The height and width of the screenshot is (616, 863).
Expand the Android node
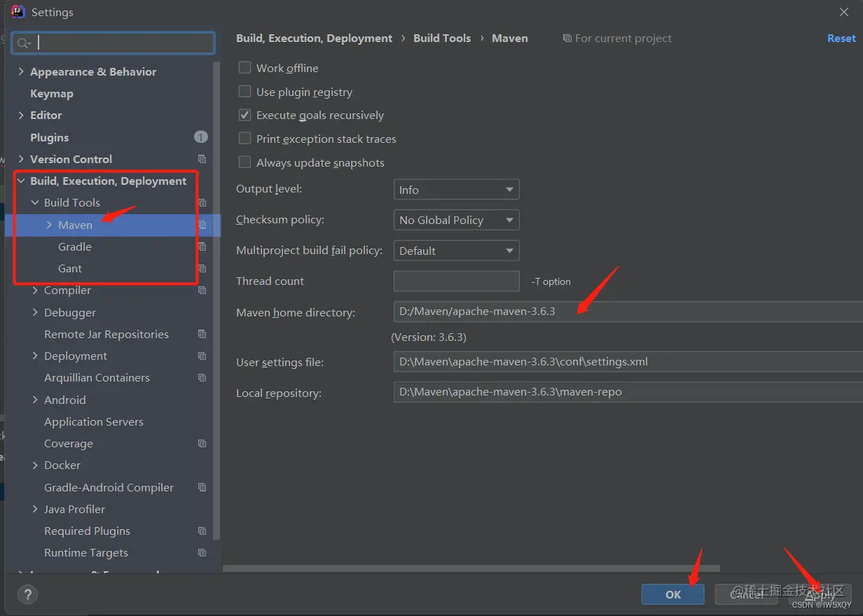(x=35, y=400)
